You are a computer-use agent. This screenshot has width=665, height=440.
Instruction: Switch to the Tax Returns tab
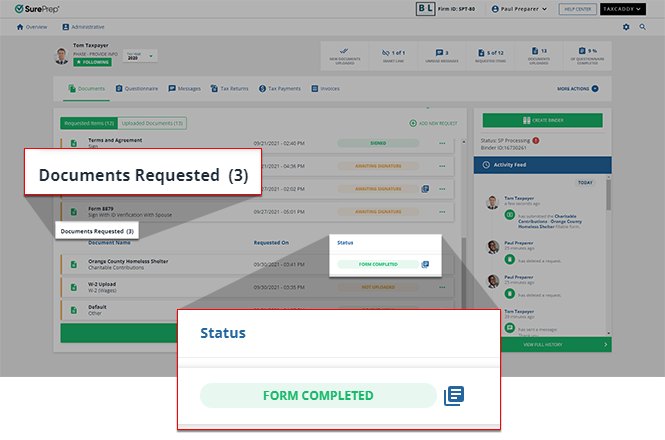(x=229, y=89)
